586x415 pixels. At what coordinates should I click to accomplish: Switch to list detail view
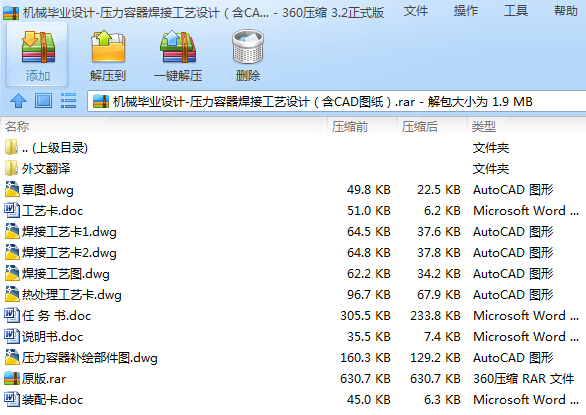coord(68,101)
